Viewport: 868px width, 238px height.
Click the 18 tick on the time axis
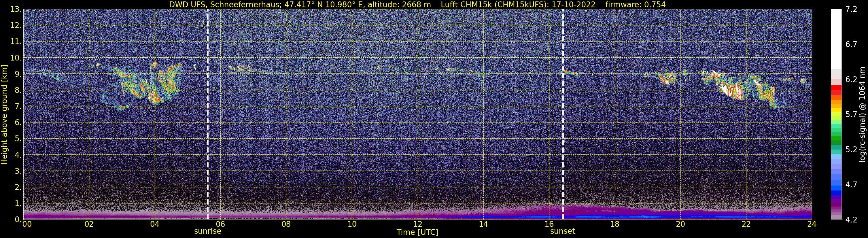tap(614, 224)
